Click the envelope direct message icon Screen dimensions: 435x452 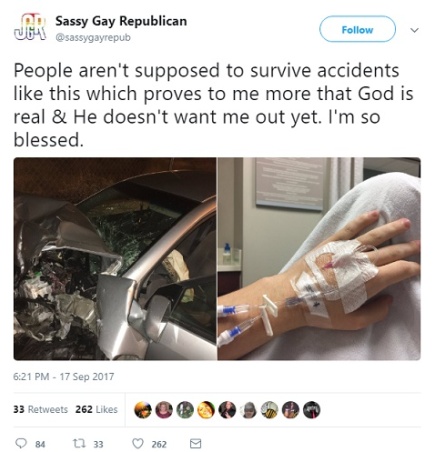click(x=195, y=444)
